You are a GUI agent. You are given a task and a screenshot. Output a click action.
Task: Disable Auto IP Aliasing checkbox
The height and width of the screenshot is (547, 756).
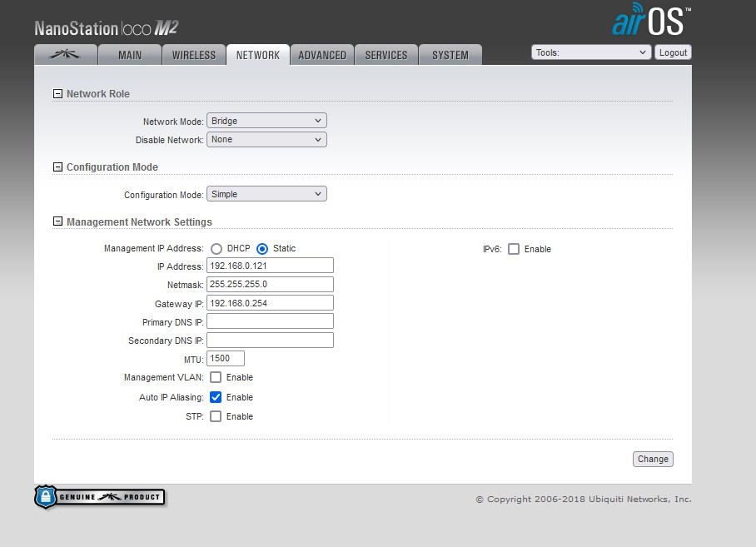216,397
